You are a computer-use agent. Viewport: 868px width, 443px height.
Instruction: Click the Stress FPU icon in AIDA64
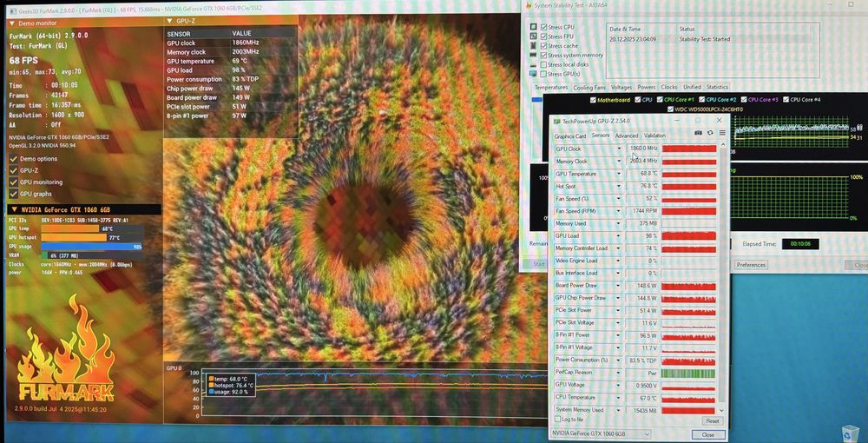(x=533, y=36)
